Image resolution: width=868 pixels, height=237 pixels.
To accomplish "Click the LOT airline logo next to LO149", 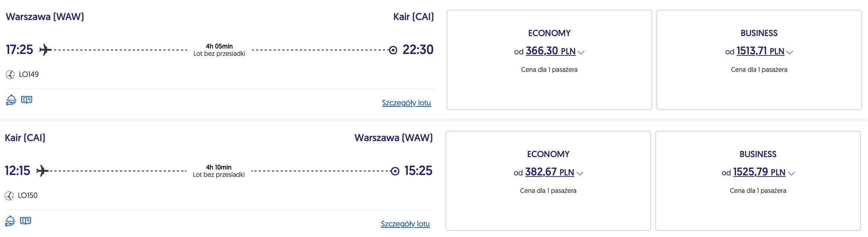I will [10, 75].
